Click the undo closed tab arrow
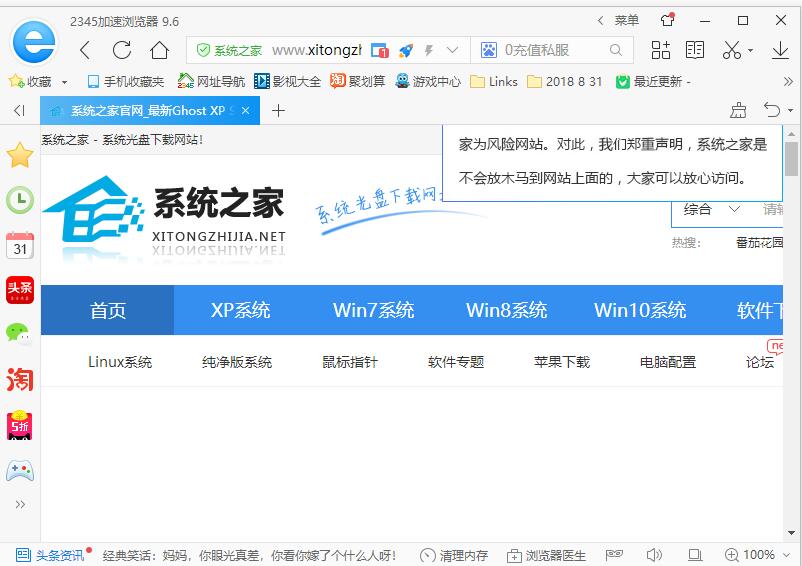The image size is (802, 566). click(772, 110)
